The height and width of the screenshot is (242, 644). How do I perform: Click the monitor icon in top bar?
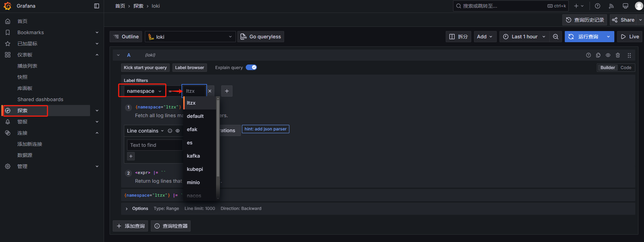click(x=625, y=6)
